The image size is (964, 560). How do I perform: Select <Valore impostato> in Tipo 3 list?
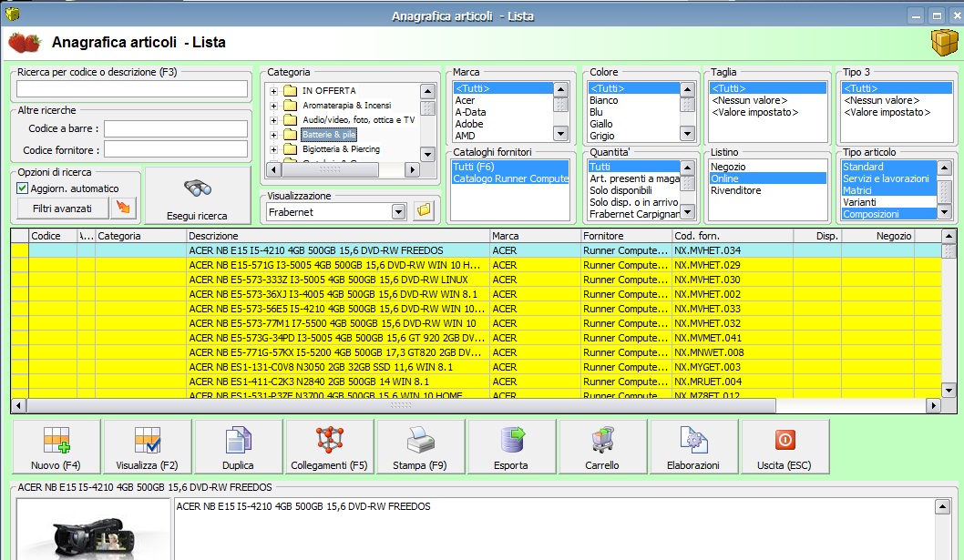[x=887, y=112]
